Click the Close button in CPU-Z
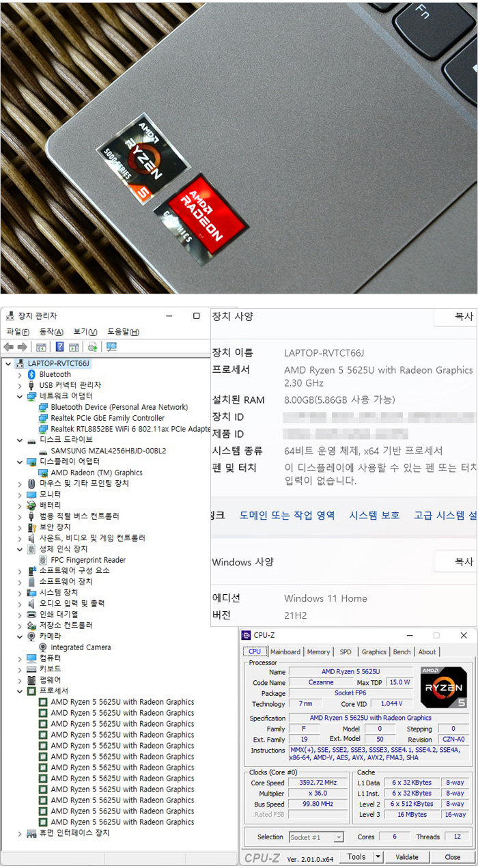478x868 pixels. coord(453,856)
